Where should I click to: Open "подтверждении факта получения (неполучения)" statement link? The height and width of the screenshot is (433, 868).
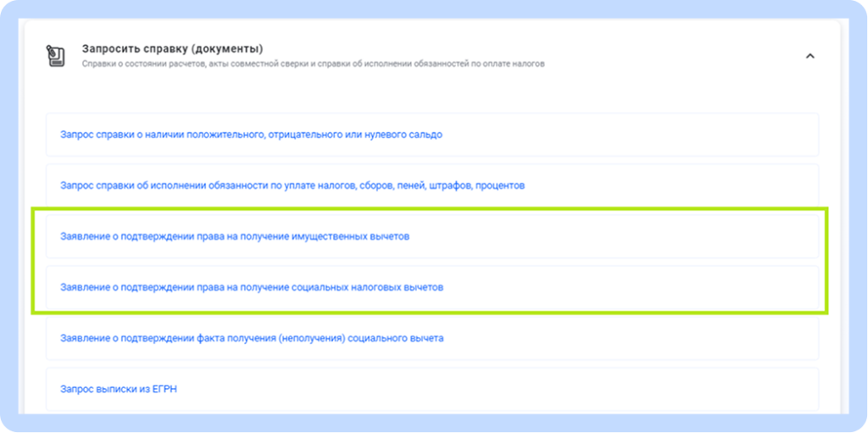pyautogui.click(x=252, y=338)
